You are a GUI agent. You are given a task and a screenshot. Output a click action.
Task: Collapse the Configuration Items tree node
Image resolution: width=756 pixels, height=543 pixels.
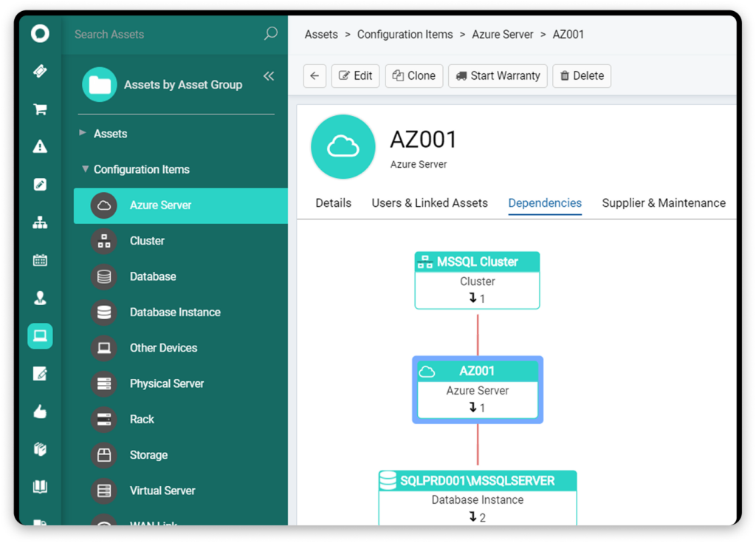pos(86,169)
